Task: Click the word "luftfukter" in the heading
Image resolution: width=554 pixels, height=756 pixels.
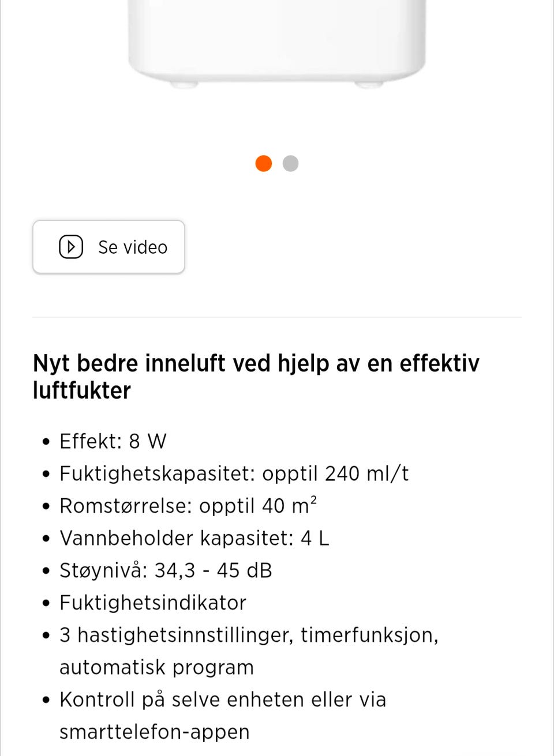Action: pyautogui.click(x=82, y=390)
